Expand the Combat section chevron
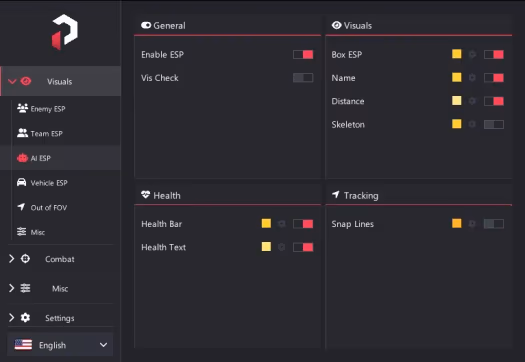This screenshot has width=525, height=362. click(x=11, y=259)
